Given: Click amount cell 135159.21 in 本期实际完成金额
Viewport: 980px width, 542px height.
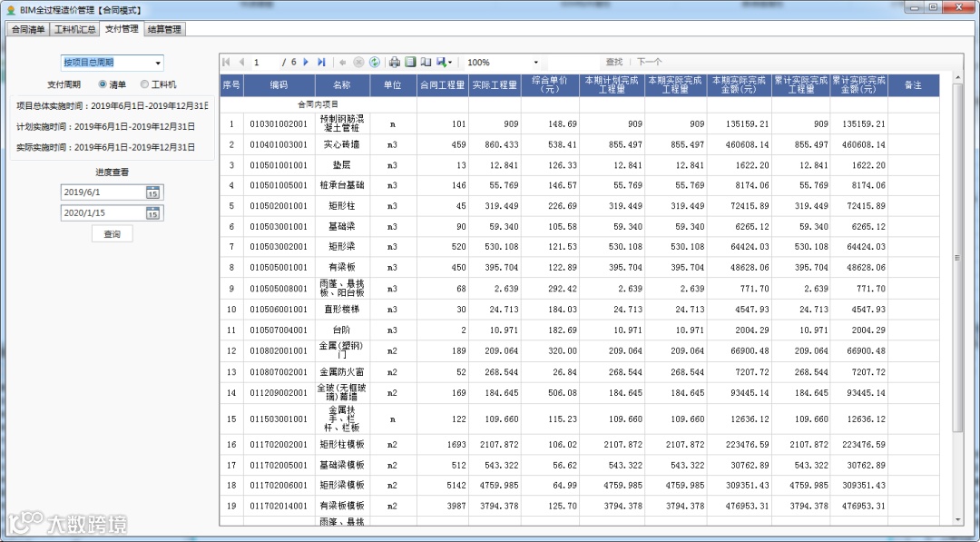Looking at the screenshot, I should tap(740, 123).
